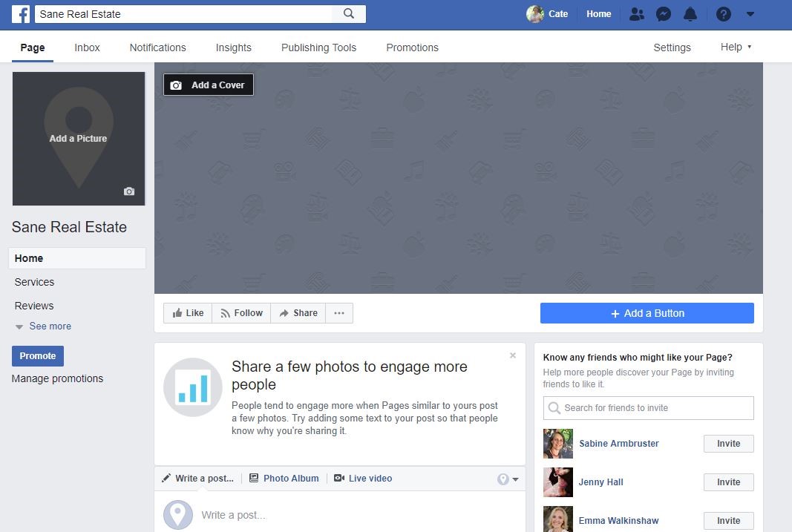Expand the Help dropdown

click(x=736, y=47)
